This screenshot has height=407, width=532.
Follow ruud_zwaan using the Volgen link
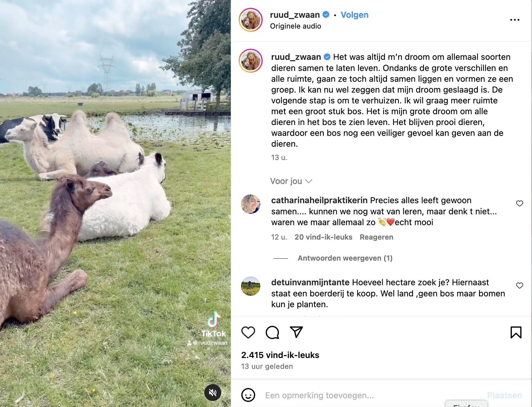click(x=354, y=15)
